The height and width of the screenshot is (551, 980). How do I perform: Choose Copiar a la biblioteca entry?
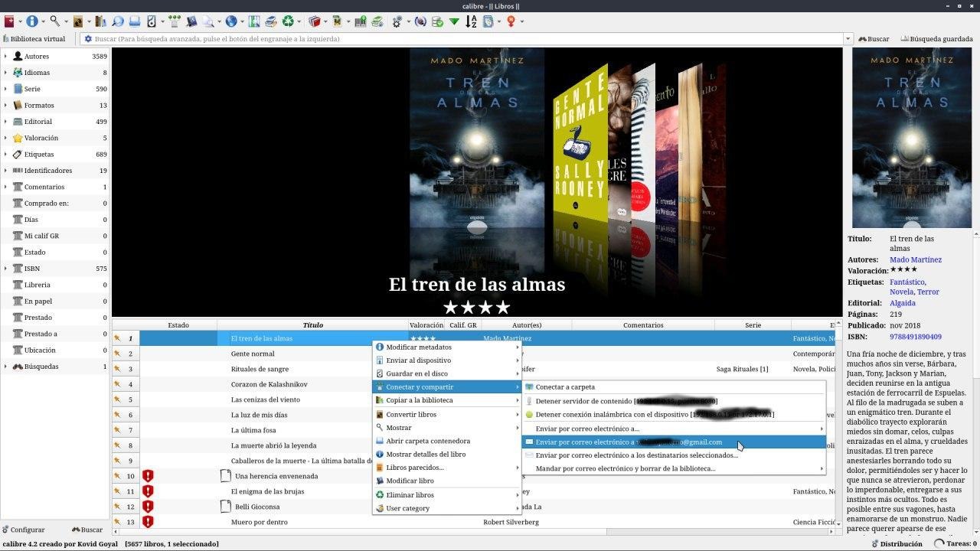[447, 400]
